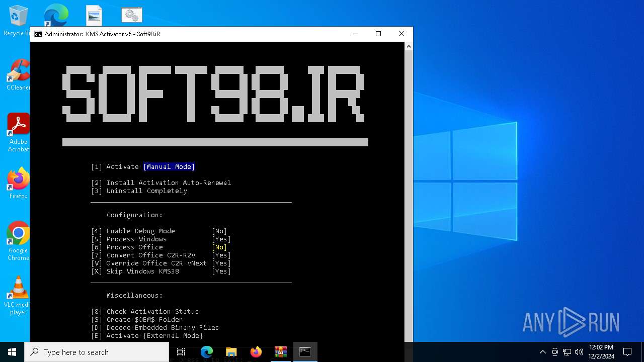Click [Yes] value for Skip Windows KMS38
644x362 pixels.
coord(221,271)
